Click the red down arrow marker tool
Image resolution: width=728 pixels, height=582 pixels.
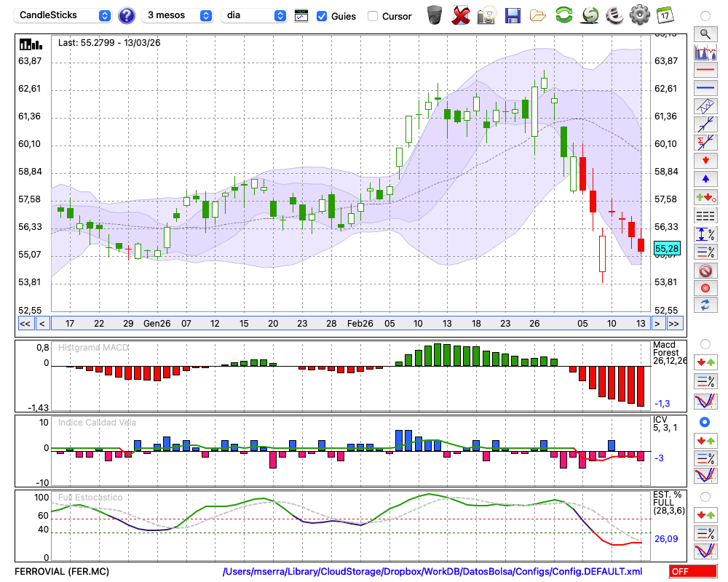705,161
